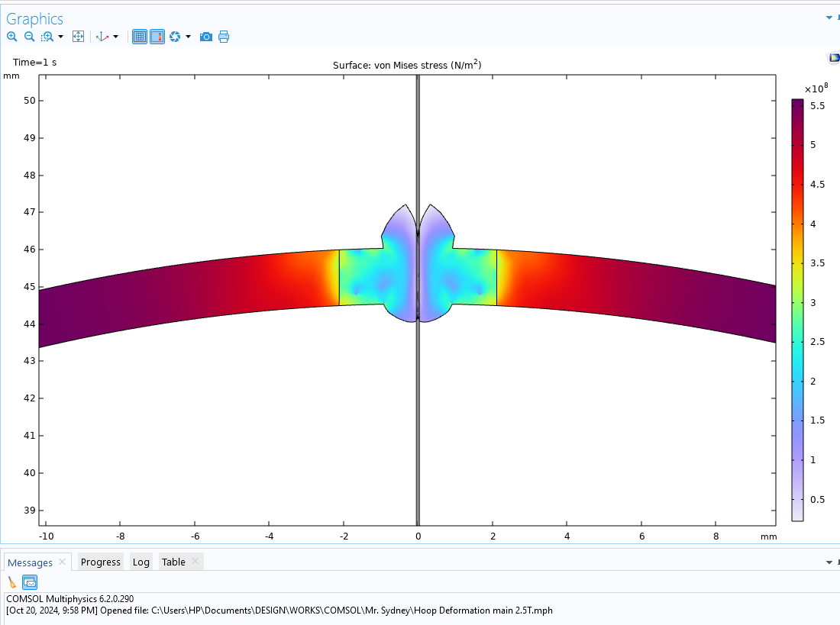The height and width of the screenshot is (625, 840).
Task: Click the Zoom Extents icon
Action: 78,37
